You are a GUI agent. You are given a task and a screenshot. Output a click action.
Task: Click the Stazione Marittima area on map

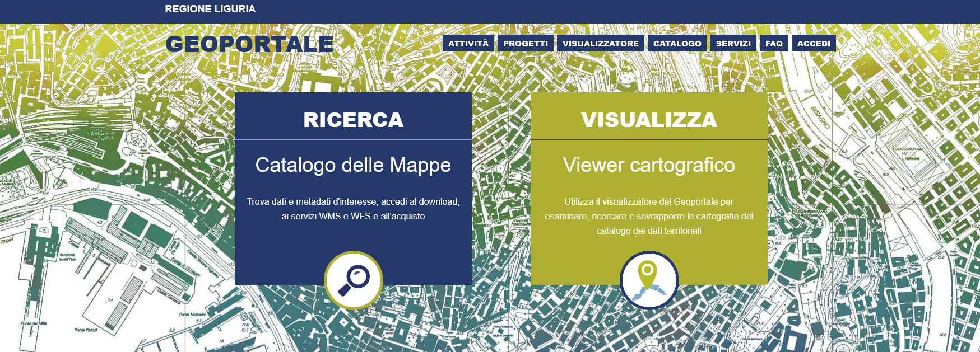click(x=67, y=256)
